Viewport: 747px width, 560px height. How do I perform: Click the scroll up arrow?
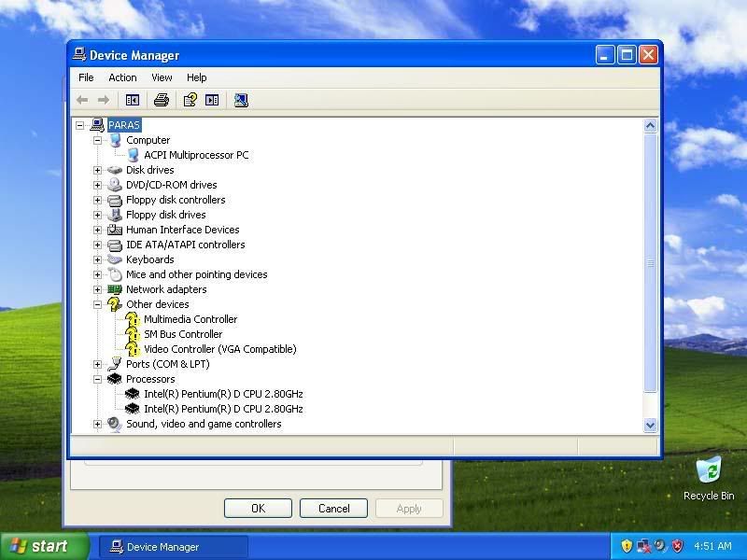650,126
